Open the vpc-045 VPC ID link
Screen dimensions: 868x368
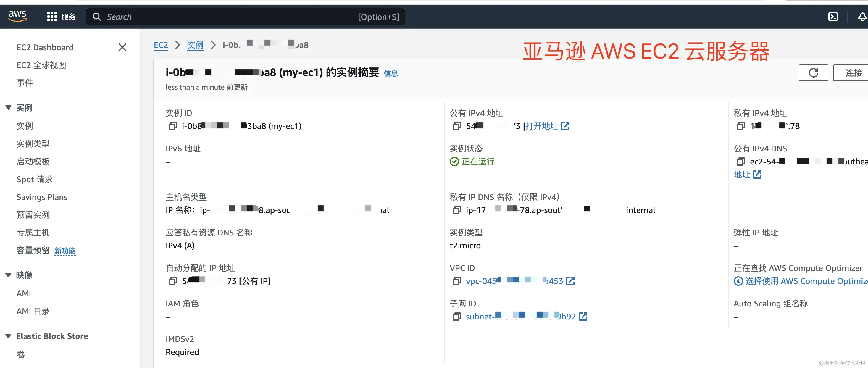point(514,281)
